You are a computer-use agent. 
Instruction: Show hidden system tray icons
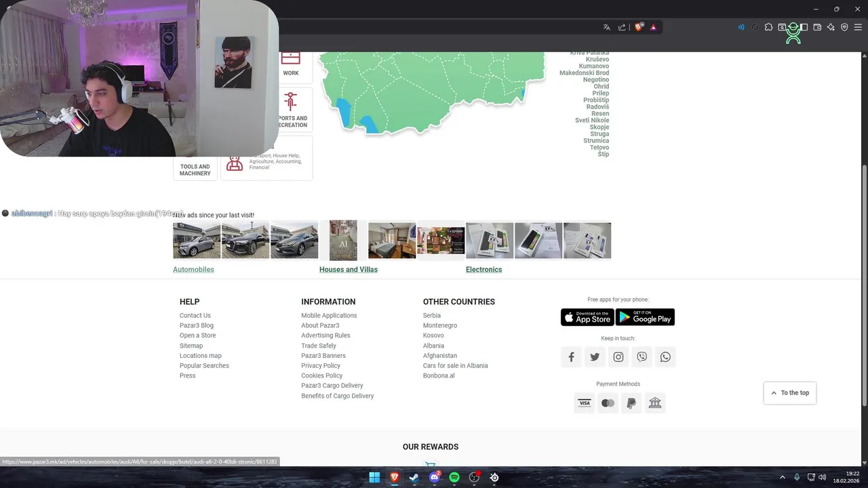[782, 477]
